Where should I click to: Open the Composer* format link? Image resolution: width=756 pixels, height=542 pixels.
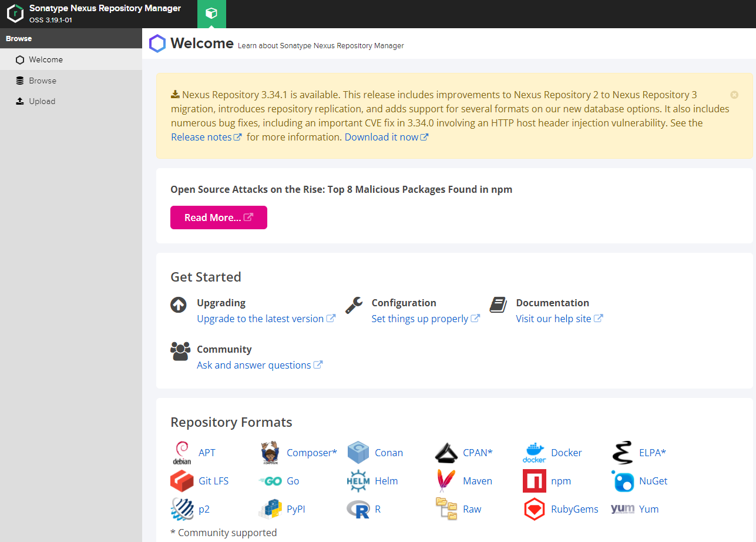pyautogui.click(x=312, y=453)
